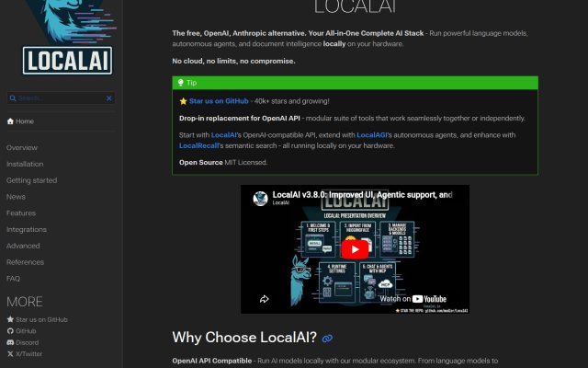Screen dimensions: 588x368
Task: Play the LocalAI v3.8.0 video
Action: tap(355, 249)
